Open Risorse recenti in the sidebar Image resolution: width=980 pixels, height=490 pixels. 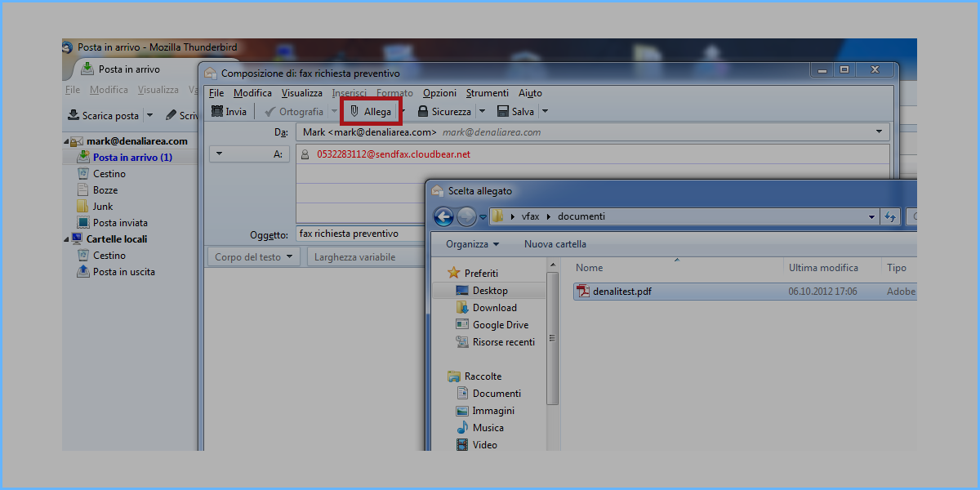[x=495, y=342]
